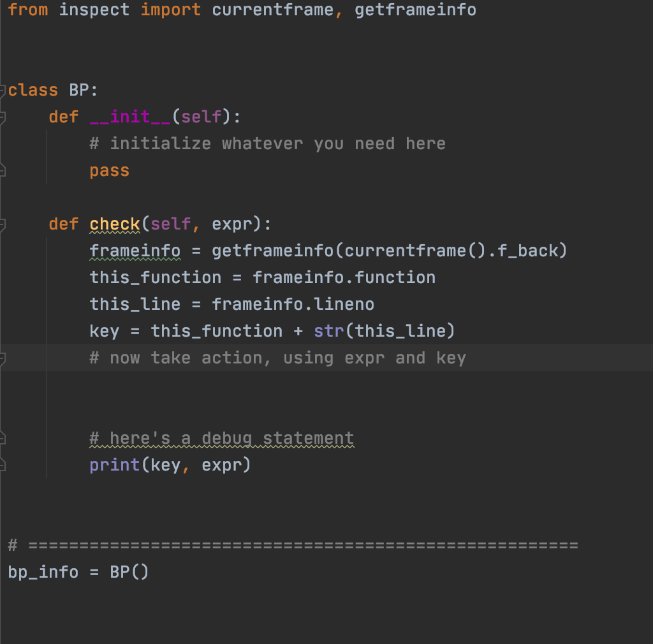The image size is (653, 644).
Task: Click the "# =====" separator comment line
Action: [293, 545]
